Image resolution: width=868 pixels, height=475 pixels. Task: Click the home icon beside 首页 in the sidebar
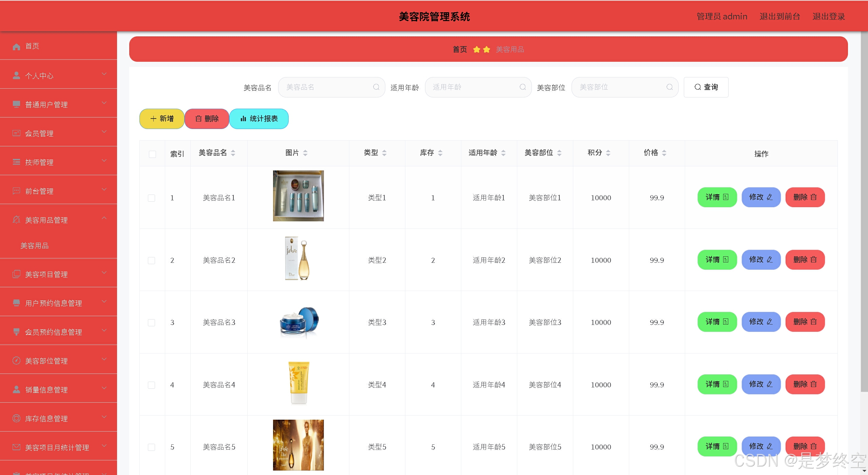16,47
